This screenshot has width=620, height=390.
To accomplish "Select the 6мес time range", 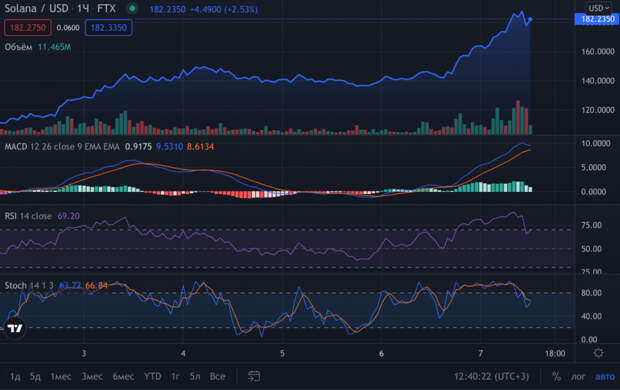I will [123, 377].
